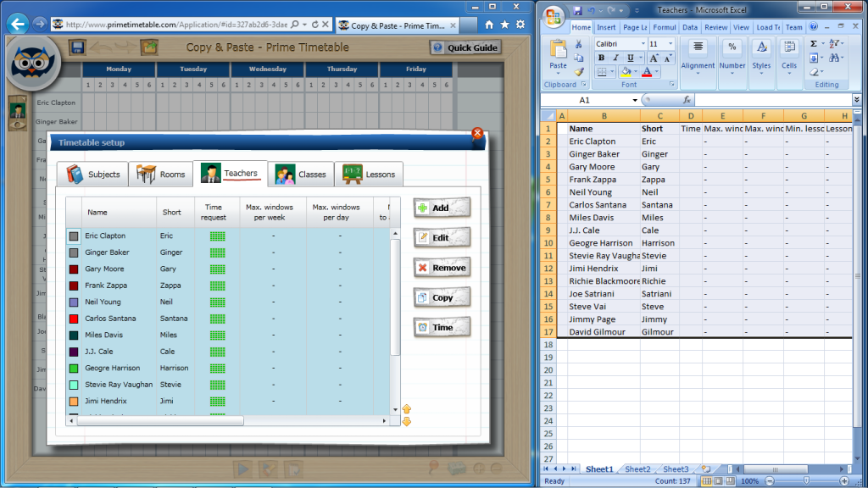Click the Insert Function fx button

click(687, 100)
